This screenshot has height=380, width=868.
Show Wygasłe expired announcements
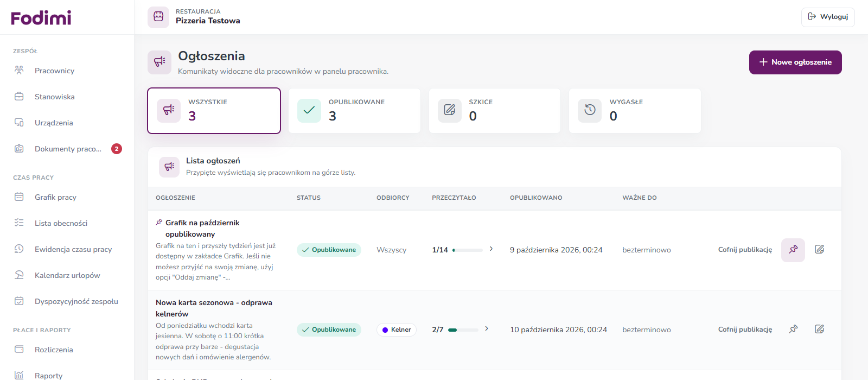tap(635, 111)
